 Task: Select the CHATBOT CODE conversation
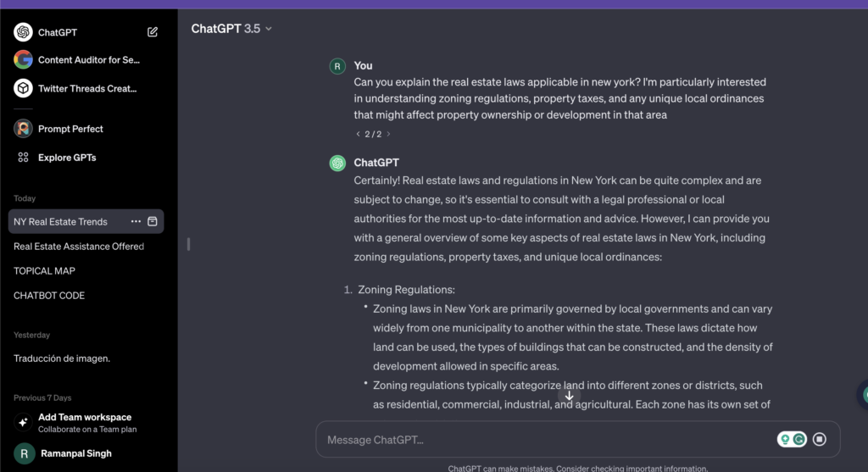coord(49,296)
